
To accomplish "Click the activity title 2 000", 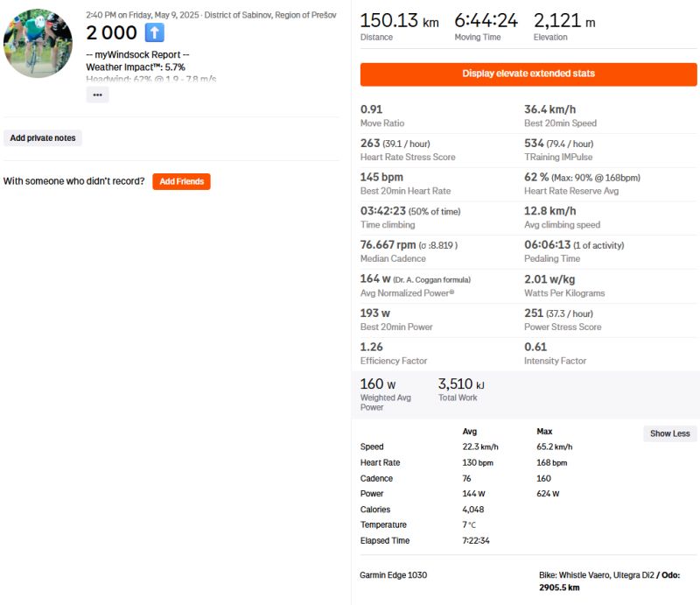I will 112,32.
